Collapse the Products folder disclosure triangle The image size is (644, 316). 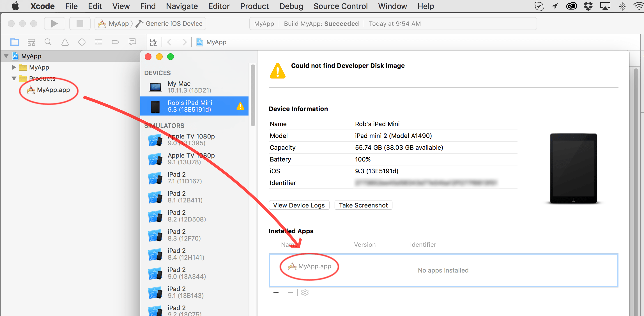(x=14, y=79)
